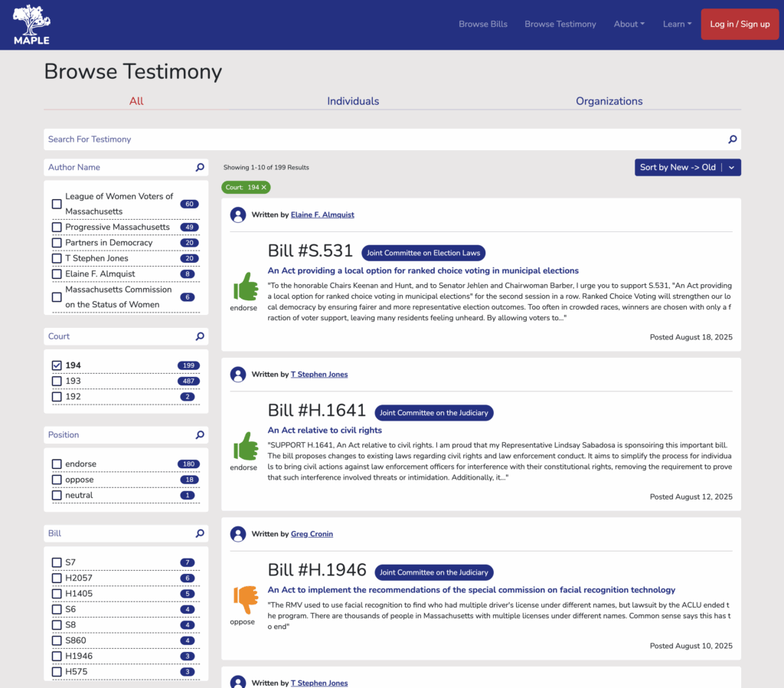Switch to the Individuals tab

[353, 101]
